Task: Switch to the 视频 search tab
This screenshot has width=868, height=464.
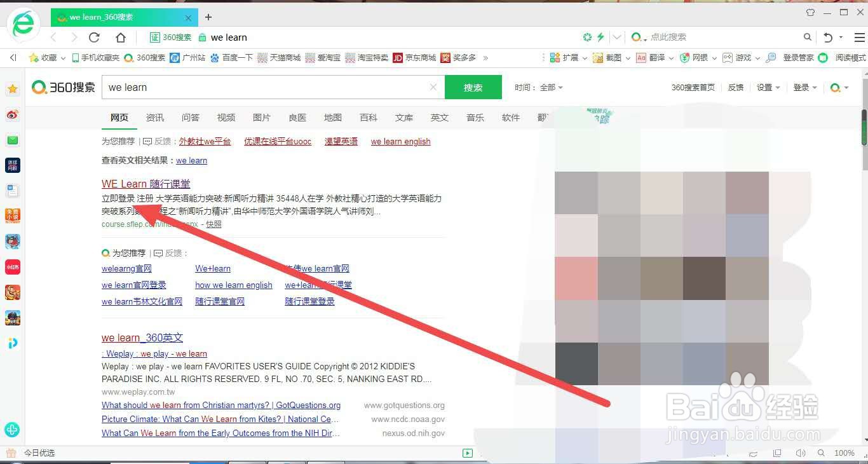Action: (226, 118)
